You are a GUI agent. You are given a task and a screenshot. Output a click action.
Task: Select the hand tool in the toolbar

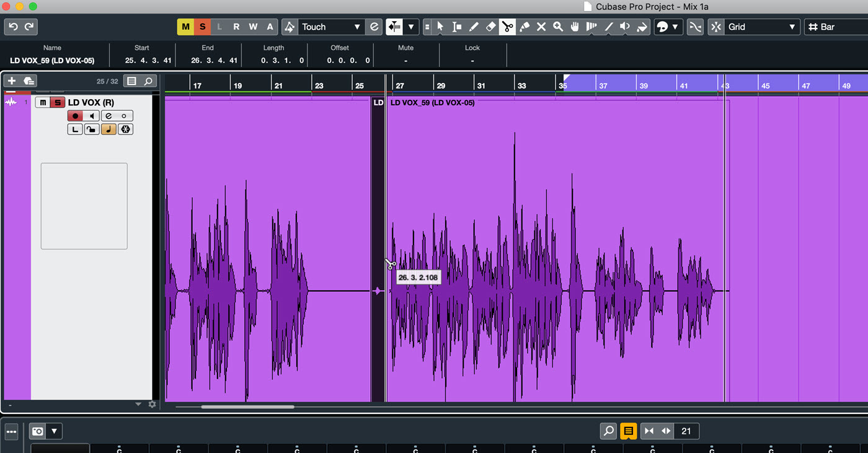575,27
